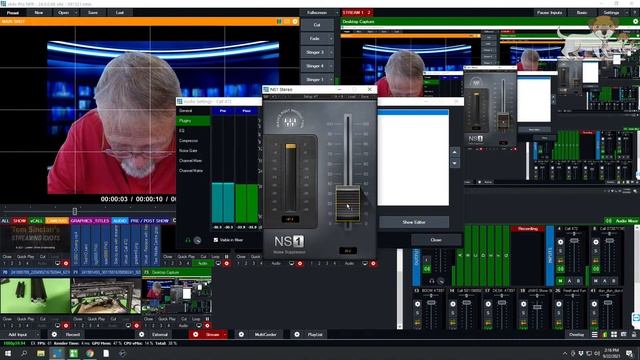Click Close in the Audio Settings window
The height and width of the screenshot is (360, 640).
coord(436,240)
